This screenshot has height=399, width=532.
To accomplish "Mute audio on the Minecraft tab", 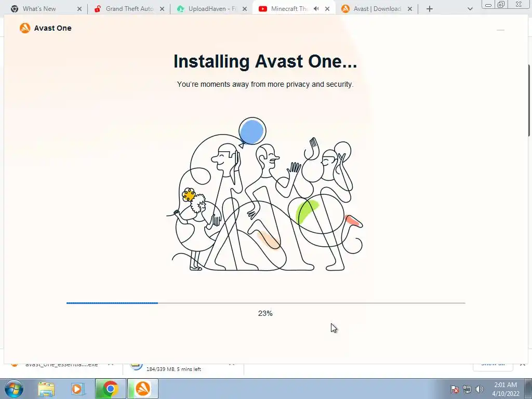I will pyautogui.click(x=316, y=9).
